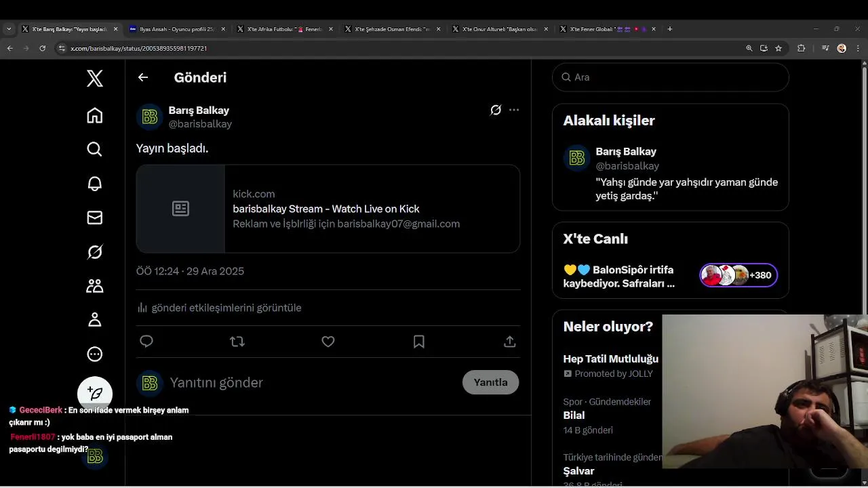
Task: Open Barış Balkay in Alakalı kişiler
Action: coord(671,174)
